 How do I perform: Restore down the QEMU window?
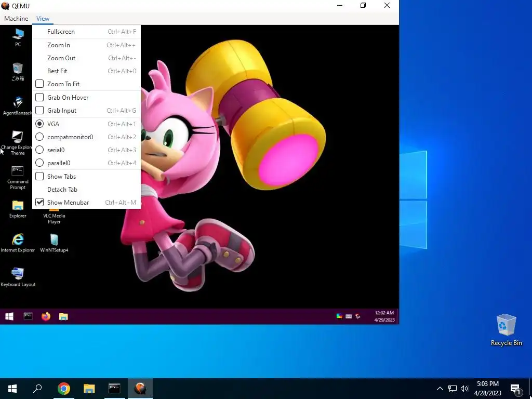363,5
